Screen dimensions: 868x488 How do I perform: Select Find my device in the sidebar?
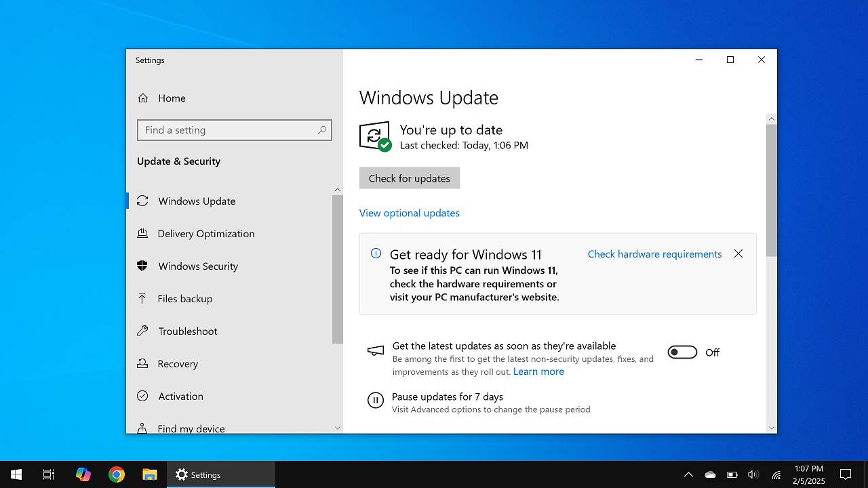pos(191,427)
